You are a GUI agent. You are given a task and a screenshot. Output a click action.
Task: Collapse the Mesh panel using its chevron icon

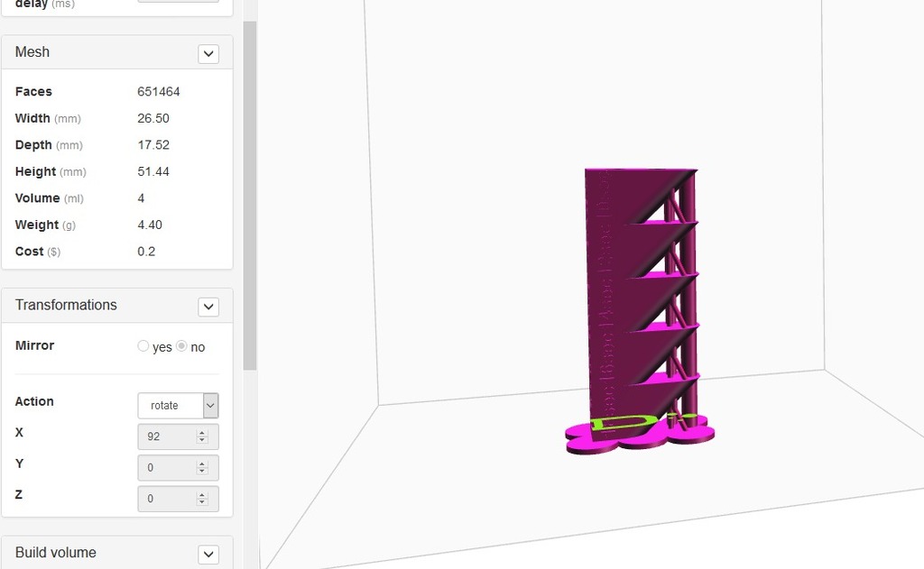(208, 54)
